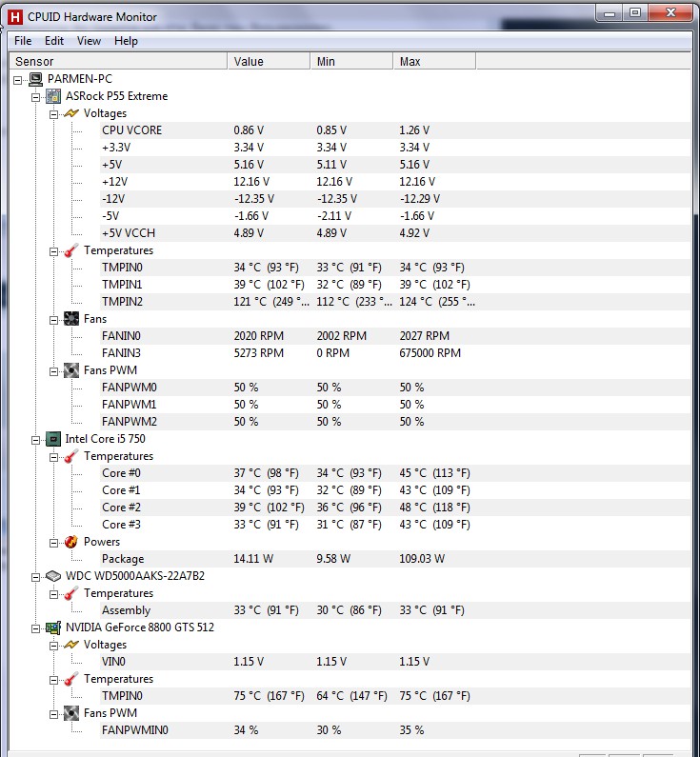
Task: Click the WDC hard drive icon
Action: click(x=53, y=576)
